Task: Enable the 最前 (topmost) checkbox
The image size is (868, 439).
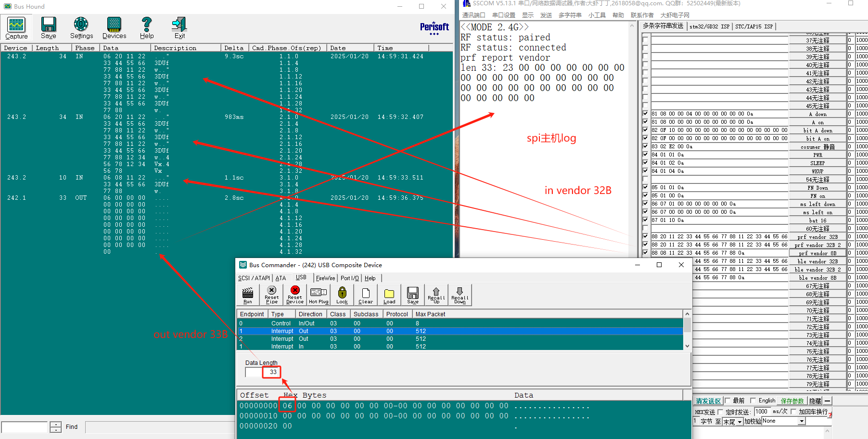Action: click(x=728, y=400)
